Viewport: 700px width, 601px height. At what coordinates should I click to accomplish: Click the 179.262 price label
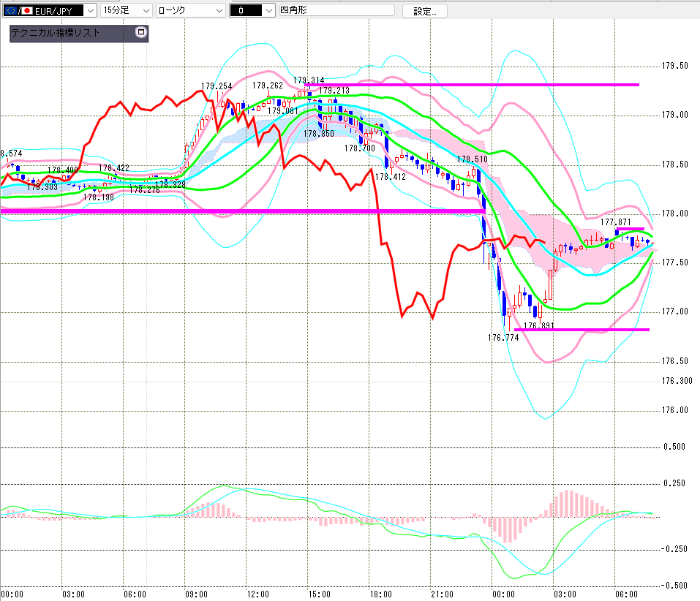pos(268,86)
